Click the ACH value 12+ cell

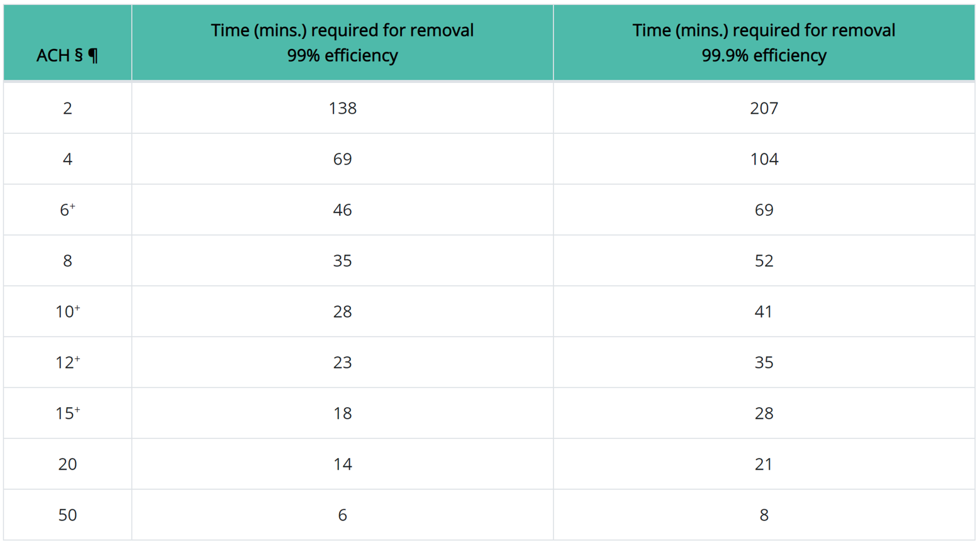67,363
